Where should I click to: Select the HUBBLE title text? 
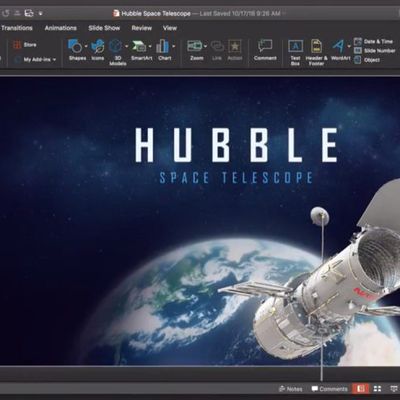(237, 146)
